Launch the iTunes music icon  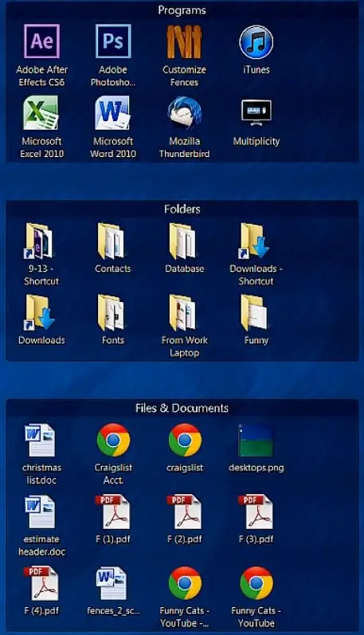click(x=256, y=41)
